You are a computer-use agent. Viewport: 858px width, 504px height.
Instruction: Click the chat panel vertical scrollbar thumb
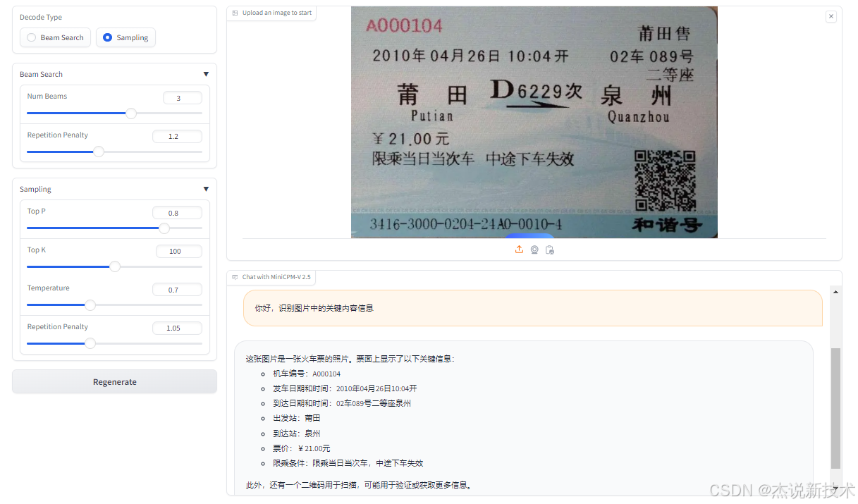pos(835,408)
